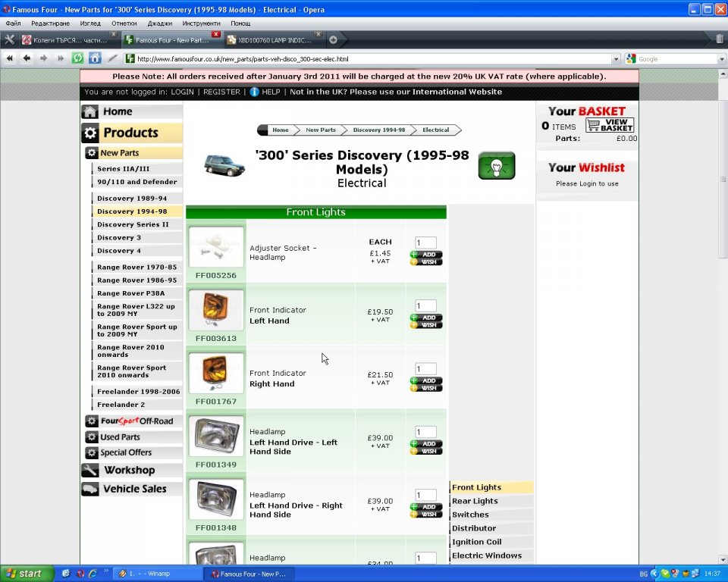The height and width of the screenshot is (582, 728).
Task: Click the Vehicle Sales car icon
Action: coord(89,489)
